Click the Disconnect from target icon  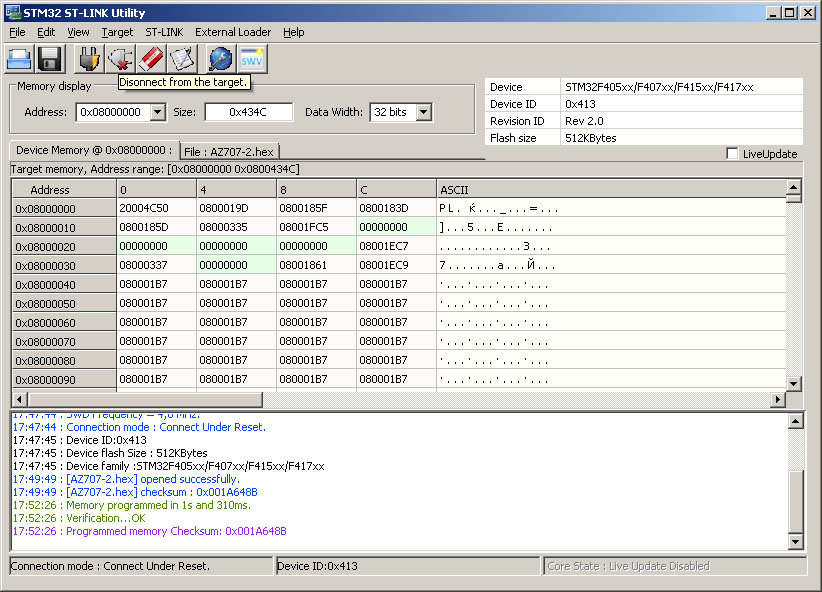120,59
